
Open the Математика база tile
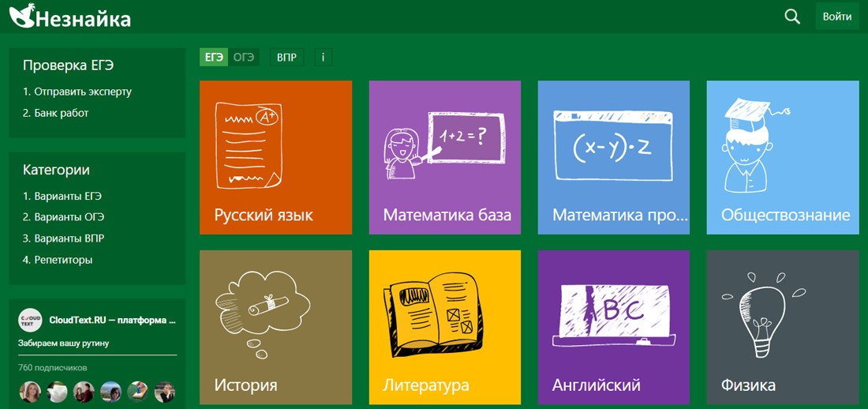point(444,157)
